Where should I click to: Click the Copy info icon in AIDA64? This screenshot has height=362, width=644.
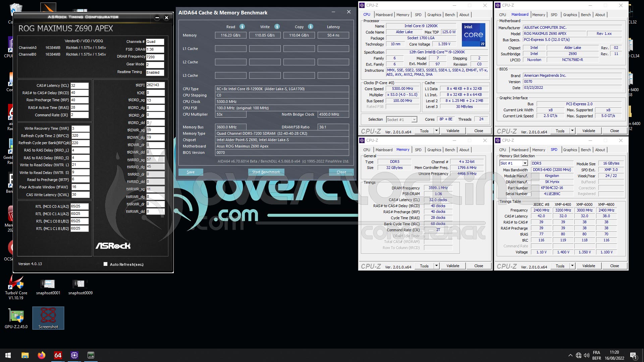[x=311, y=26]
